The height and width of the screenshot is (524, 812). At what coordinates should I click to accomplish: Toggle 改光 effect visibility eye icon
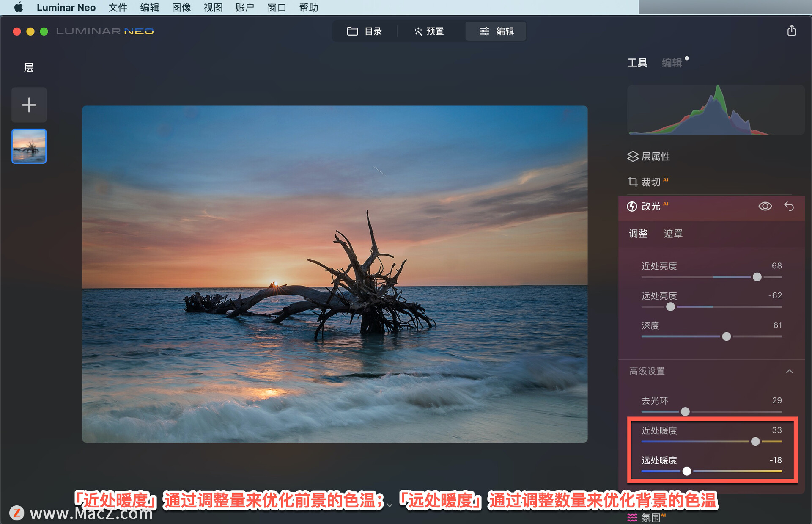765,206
